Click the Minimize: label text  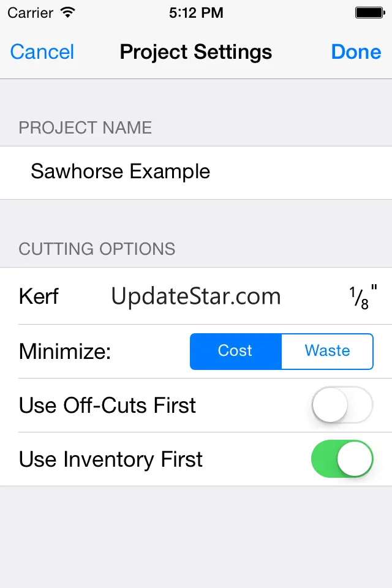65,352
